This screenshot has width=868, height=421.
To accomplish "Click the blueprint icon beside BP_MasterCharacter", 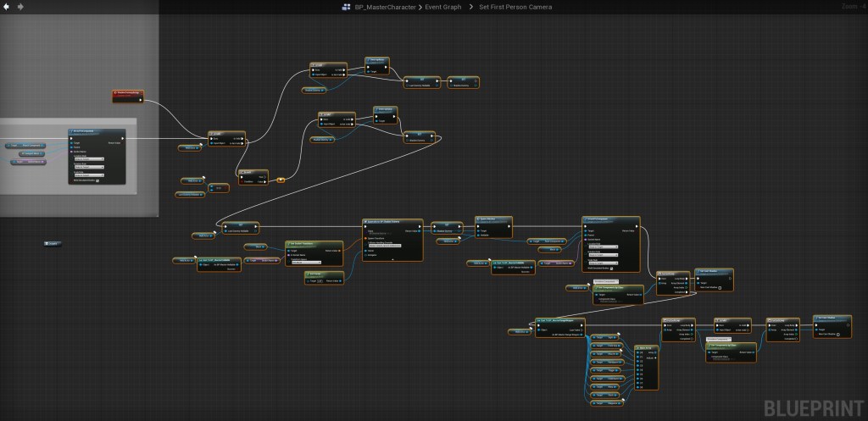I will [346, 8].
